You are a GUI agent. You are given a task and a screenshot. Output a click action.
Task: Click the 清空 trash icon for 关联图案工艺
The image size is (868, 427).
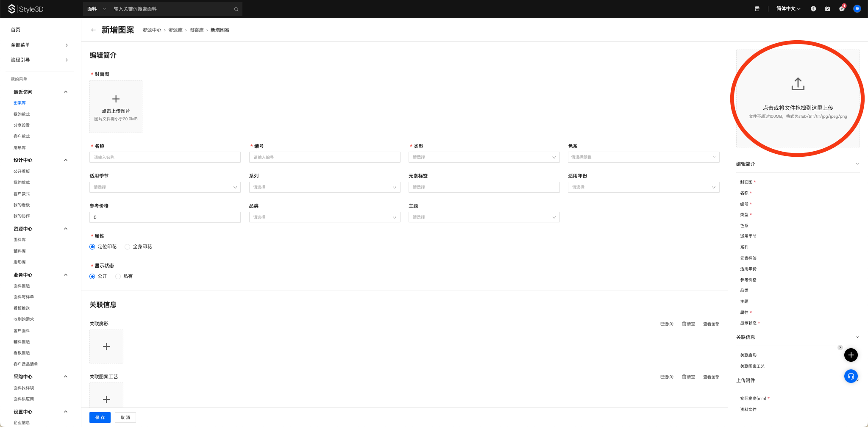click(x=684, y=377)
